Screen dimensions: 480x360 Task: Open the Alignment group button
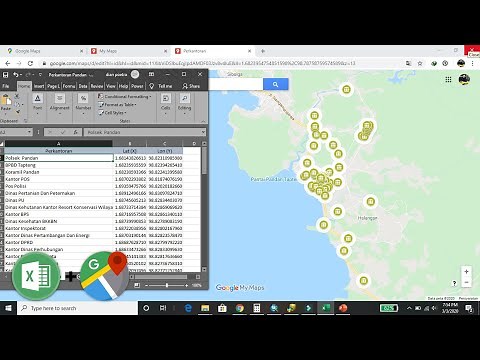60,103
